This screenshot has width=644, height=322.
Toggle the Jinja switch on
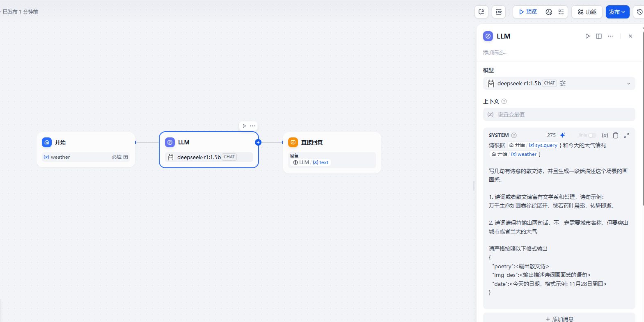591,135
